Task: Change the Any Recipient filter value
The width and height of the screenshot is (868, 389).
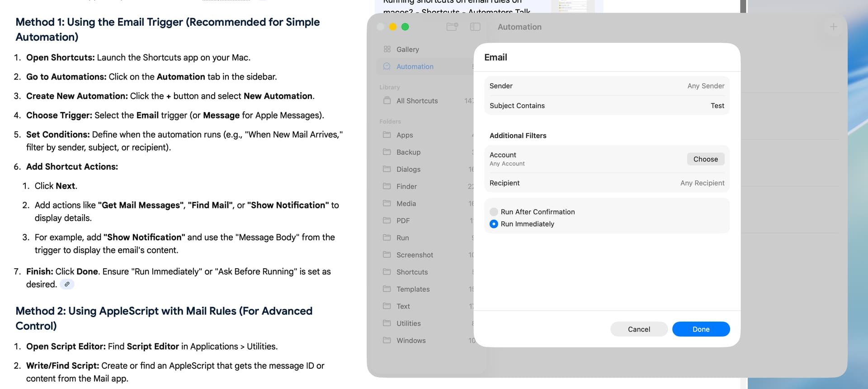Action: pos(702,183)
